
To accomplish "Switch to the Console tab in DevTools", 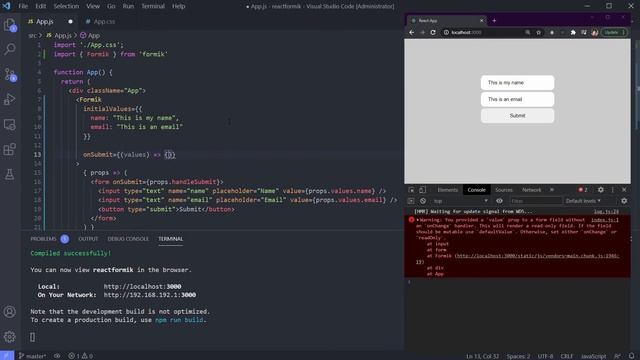I will [x=476, y=190].
